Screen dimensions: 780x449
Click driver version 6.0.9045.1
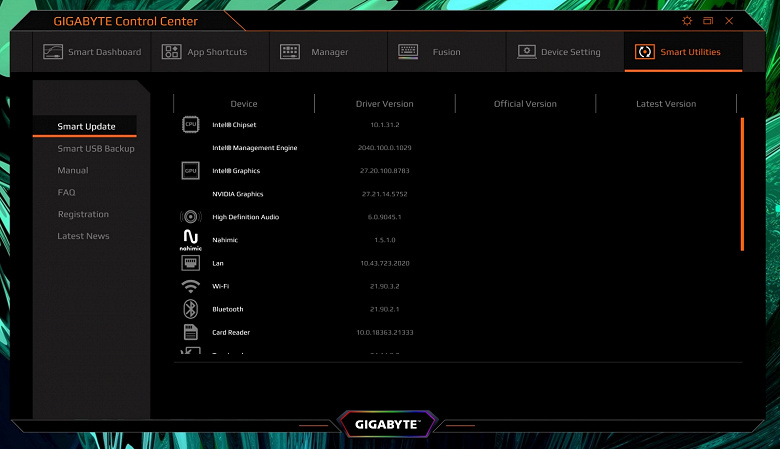pos(385,217)
